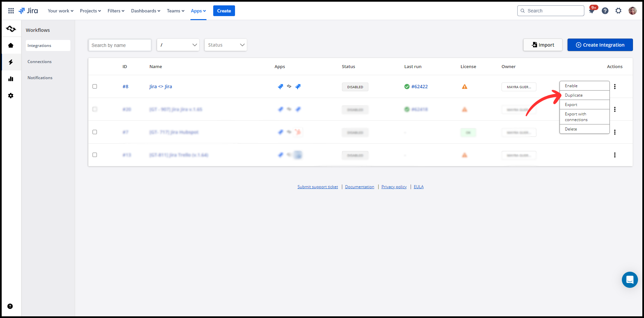
Task: Expand the Status filter dropdown
Action: pyautogui.click(x=226, y=45)
